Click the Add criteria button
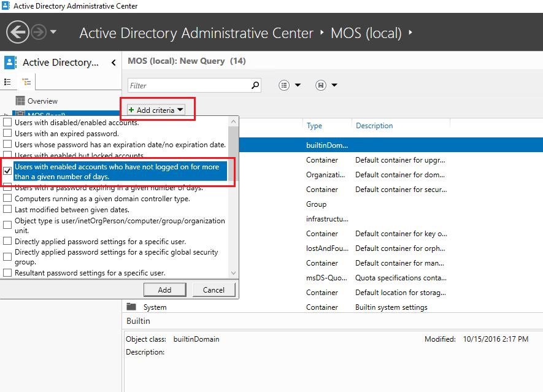The image size is (543, 392). [156, 110]
